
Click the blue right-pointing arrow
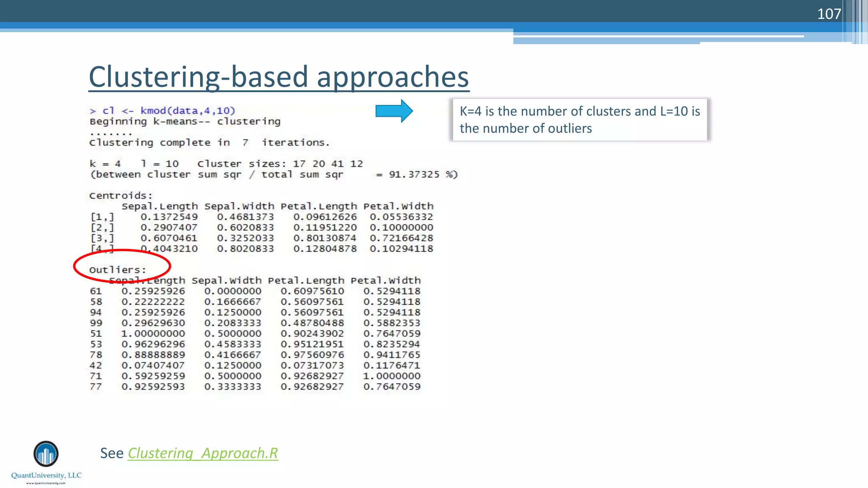pyautogui.click(x=394, y=111)
